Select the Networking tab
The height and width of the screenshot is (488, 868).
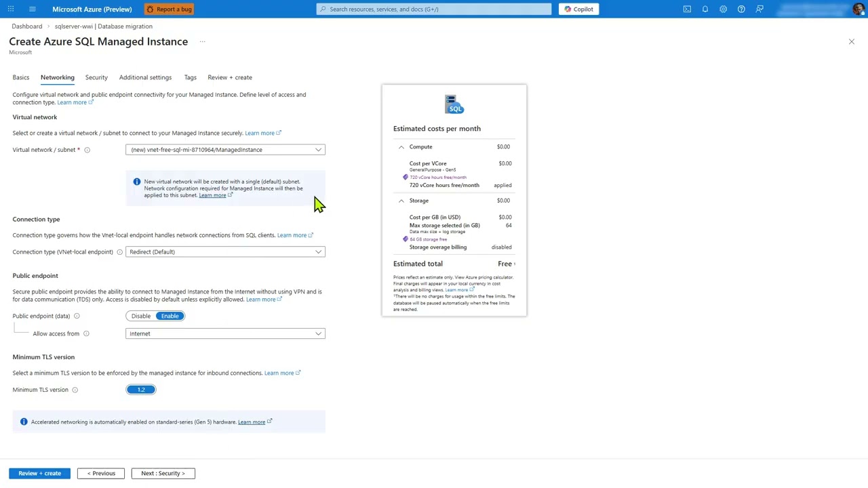(x=58, y=77)
